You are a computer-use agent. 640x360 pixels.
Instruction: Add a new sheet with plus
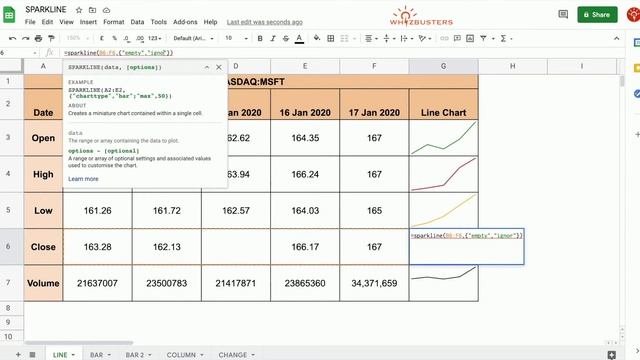click(x=18, y=355)
